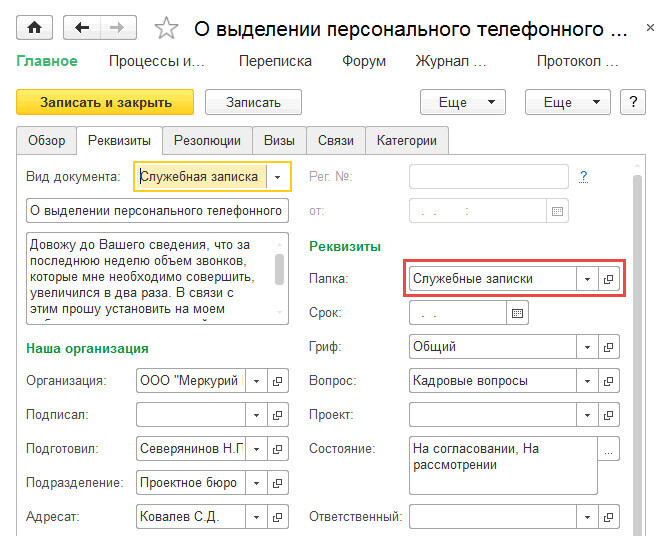Navigate forward with the right arrow

(118, 28)
